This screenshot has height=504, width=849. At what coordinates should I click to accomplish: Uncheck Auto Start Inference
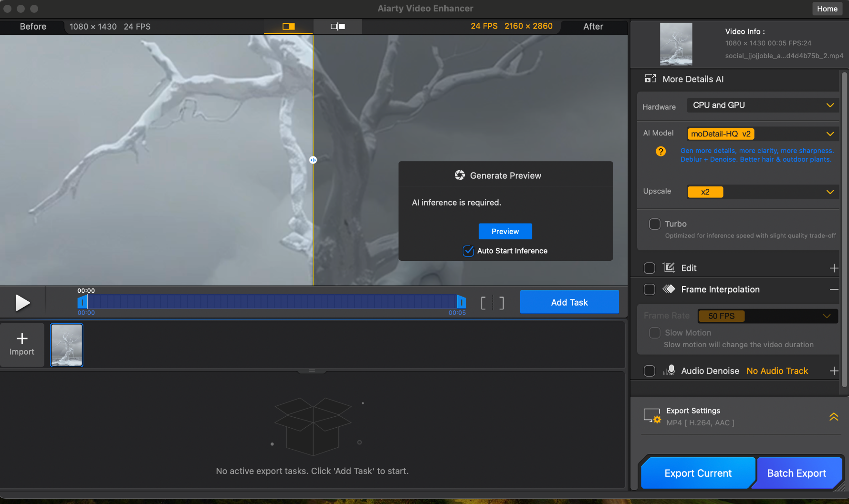tap(469, 251)
